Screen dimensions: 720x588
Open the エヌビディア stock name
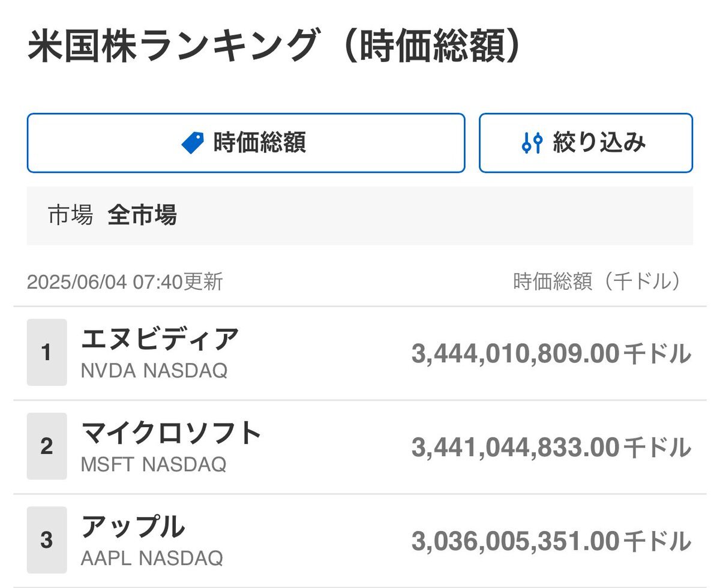click(x=160, y=339)
